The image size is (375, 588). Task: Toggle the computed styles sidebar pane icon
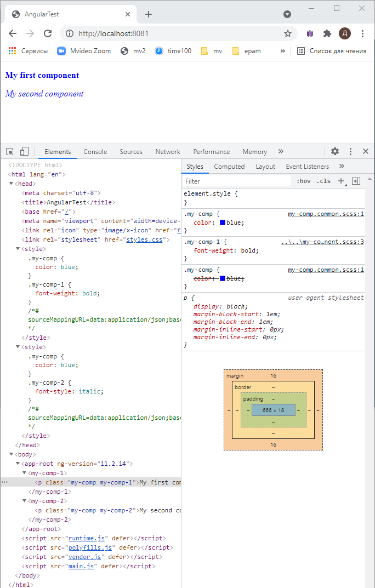[x=356, y=181]
